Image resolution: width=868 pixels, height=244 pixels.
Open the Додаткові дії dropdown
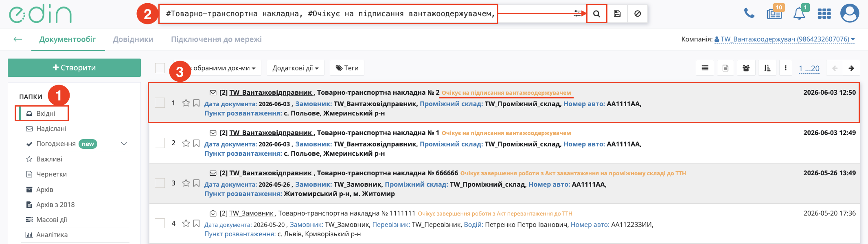click(296, 68)
